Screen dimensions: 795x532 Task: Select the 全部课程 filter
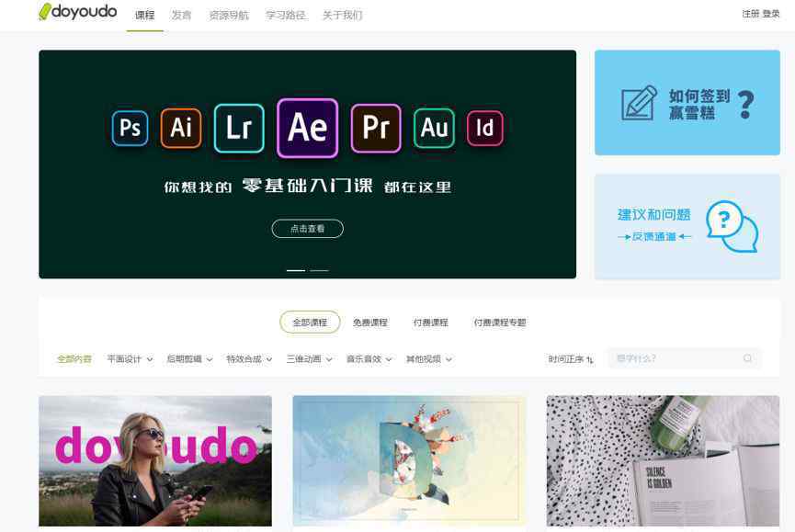coord(310,323)
